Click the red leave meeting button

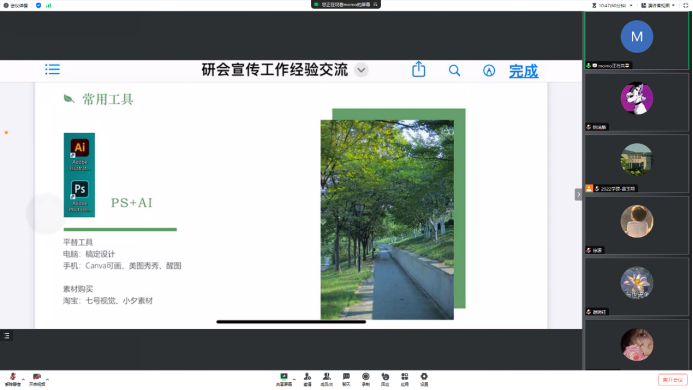(x=673, y=380)
